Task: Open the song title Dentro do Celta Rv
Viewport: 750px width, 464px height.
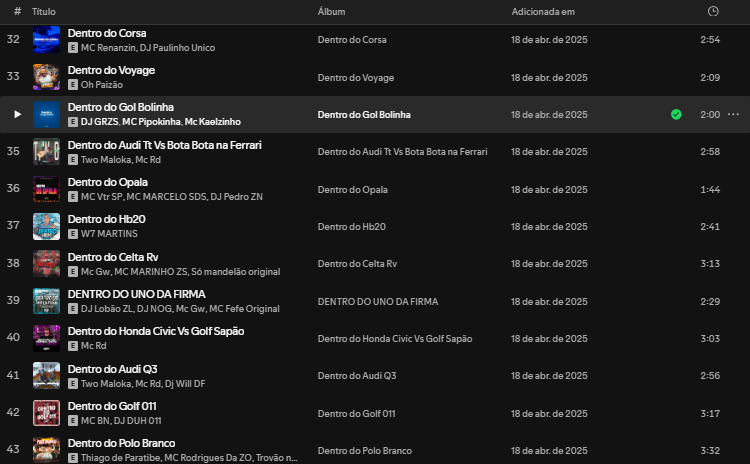Action: pyautogui.click(x=113, y=257)
